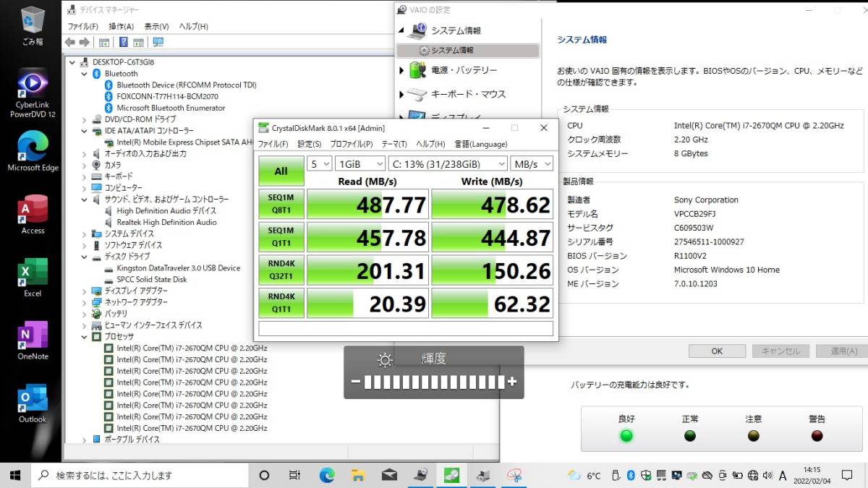The image size is (868, 488).
Task: Click the Cortana circle on taskbar
Action: [264, 475]
